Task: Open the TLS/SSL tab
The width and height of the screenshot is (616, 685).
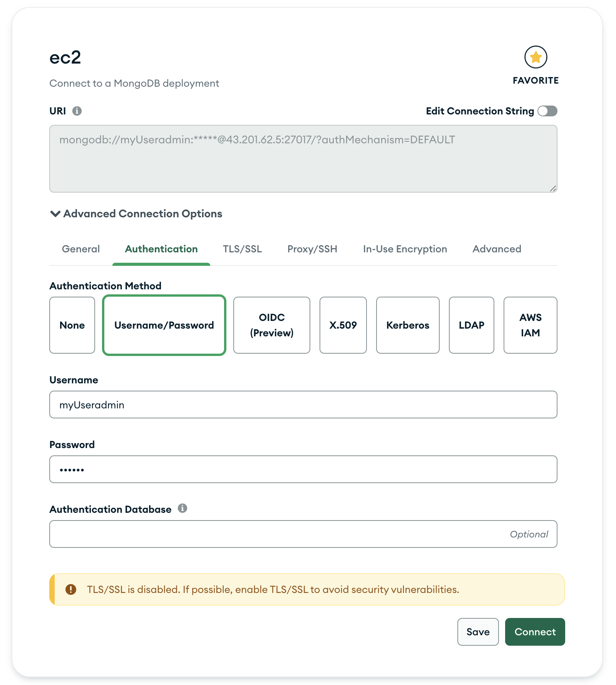Action: point(243,249)
